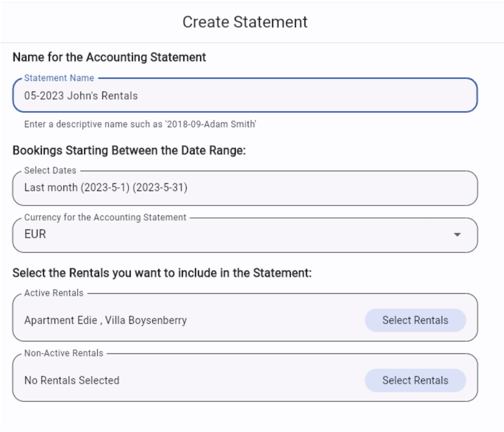504x432 pixels.
Task: Click the "No Rentals Selected" text
Action: (72, 380)
